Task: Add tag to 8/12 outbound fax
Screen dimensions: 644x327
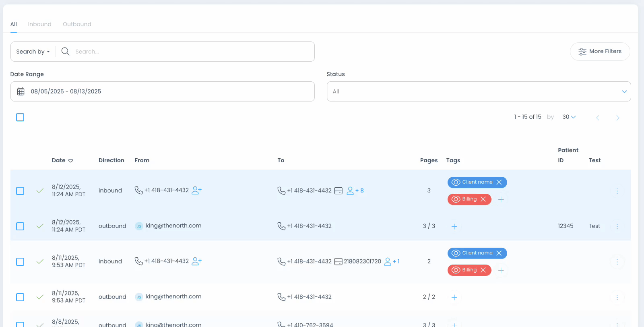Action: point(454,227)
